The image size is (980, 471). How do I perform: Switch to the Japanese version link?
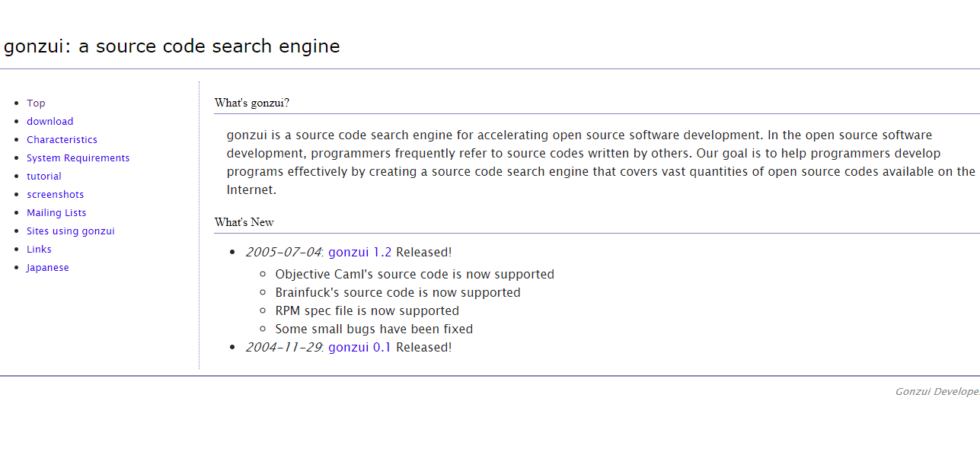(47, 268)
